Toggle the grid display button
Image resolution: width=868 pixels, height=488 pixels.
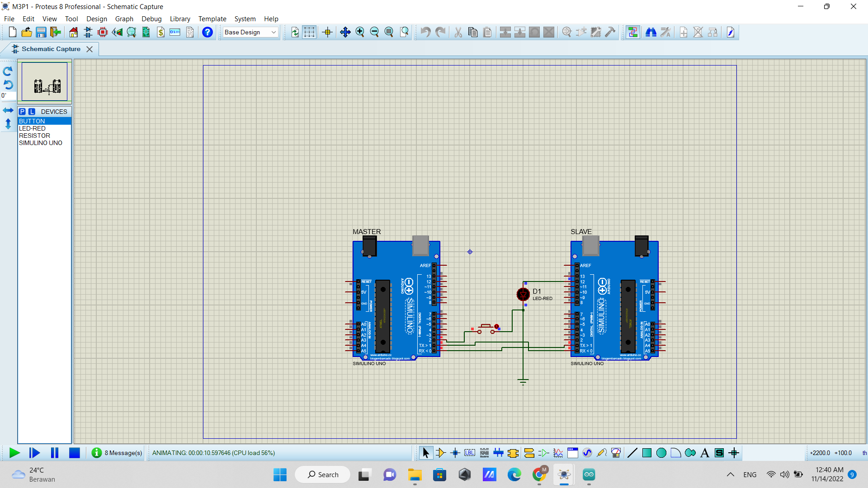coord(309,32)
